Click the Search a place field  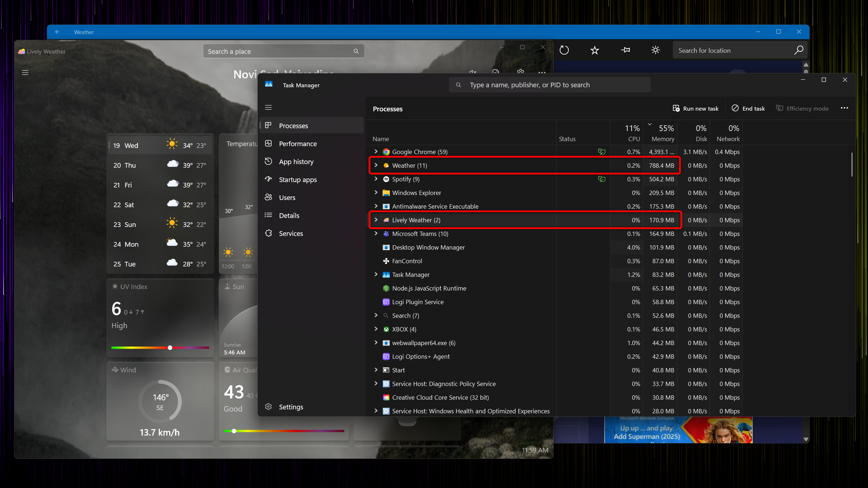283,51
